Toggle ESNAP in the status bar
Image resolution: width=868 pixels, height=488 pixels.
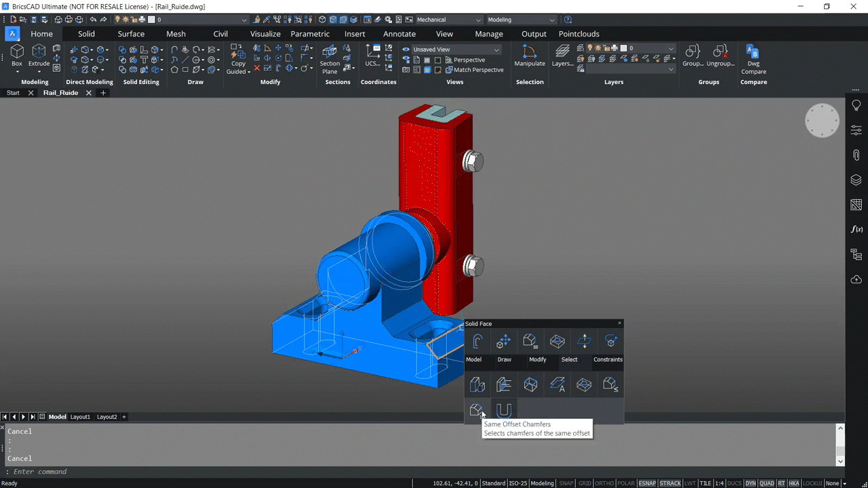pos(647,483)
